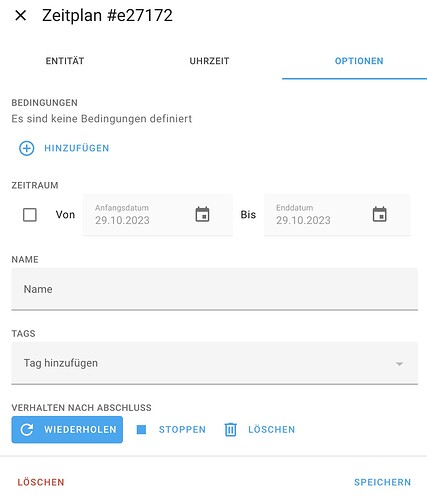
Task: Expand the Tags dropdown arrow
Action: [399, 364]
